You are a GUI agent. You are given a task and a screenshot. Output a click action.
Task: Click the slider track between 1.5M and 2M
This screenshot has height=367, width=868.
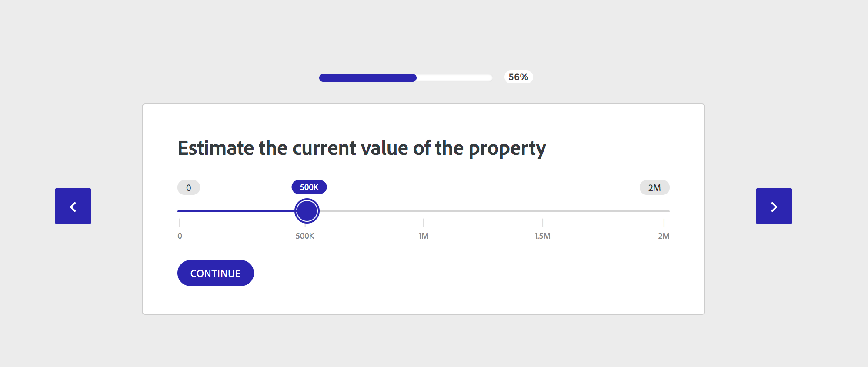[604, 211]
